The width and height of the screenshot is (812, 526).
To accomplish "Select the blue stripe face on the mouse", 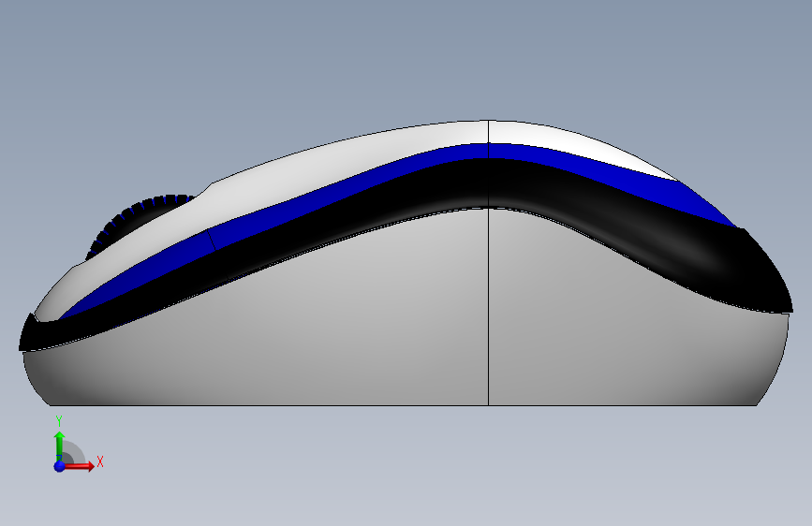I will (358, 184).
